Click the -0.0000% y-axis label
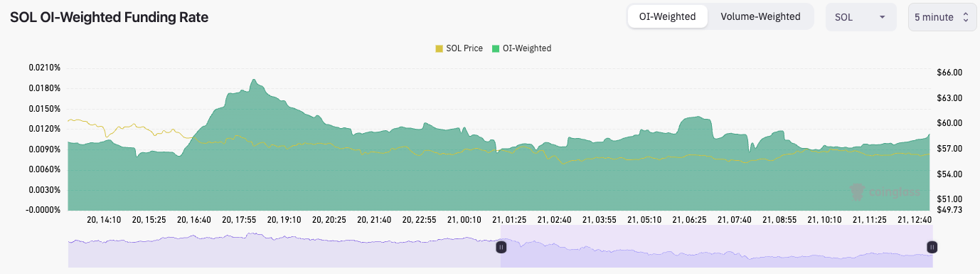The height and width of the screenshot is (274, 980). click(43, 210)
